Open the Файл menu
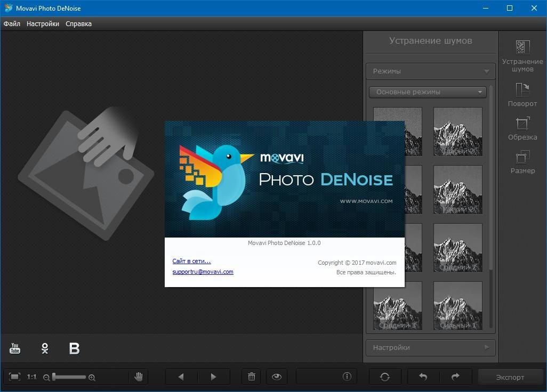Screen dimensions: 547x392 point(12,23)
